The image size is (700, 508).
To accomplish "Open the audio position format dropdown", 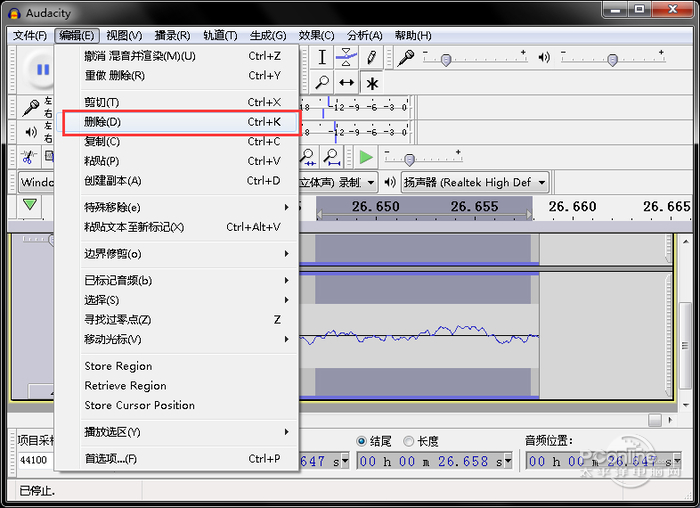I will (677, 461).
